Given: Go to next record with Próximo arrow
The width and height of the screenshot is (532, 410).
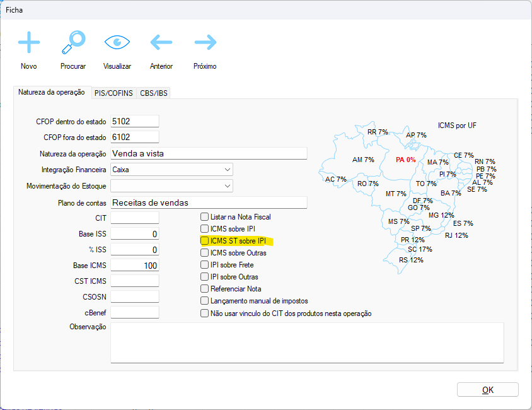Looking at the screenshot, I should [205, 43].
